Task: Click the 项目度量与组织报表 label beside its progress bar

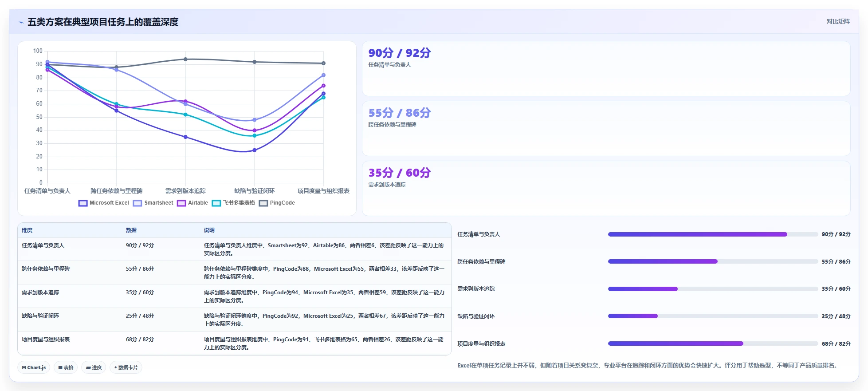Action: click(481, 344)
